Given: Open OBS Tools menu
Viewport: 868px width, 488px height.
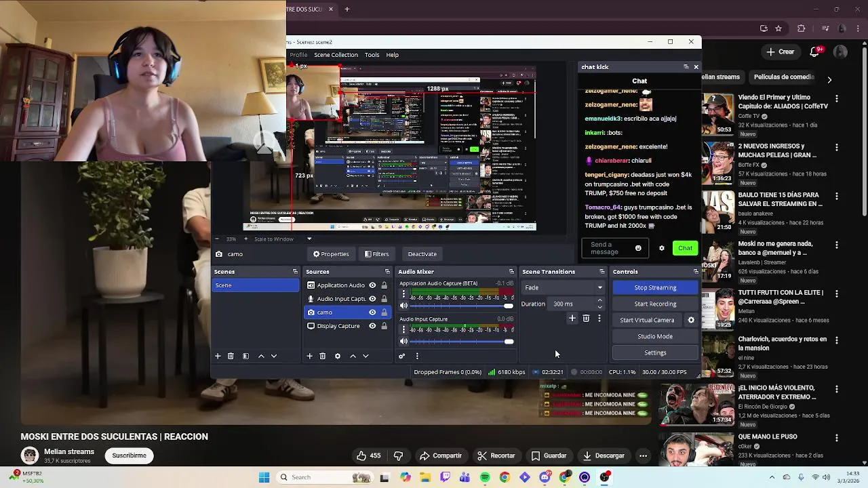Looking at the screenshot, I should tap(372, 55).
